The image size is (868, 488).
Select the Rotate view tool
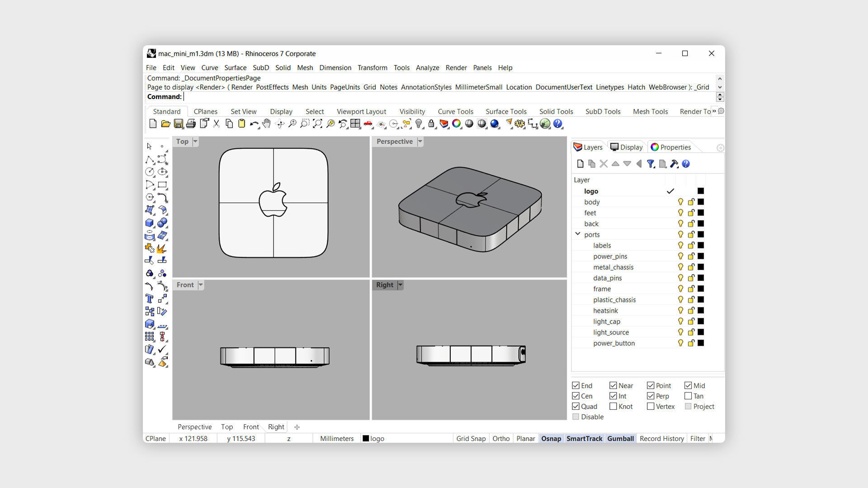tap(280, 124)
